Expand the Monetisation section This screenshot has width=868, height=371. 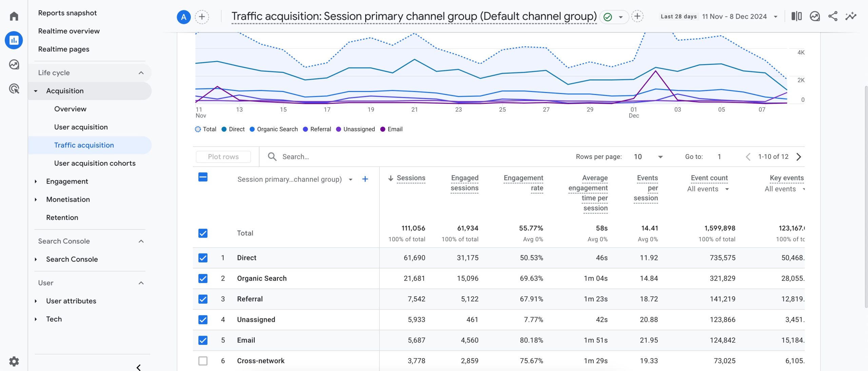tap(36, 200)
